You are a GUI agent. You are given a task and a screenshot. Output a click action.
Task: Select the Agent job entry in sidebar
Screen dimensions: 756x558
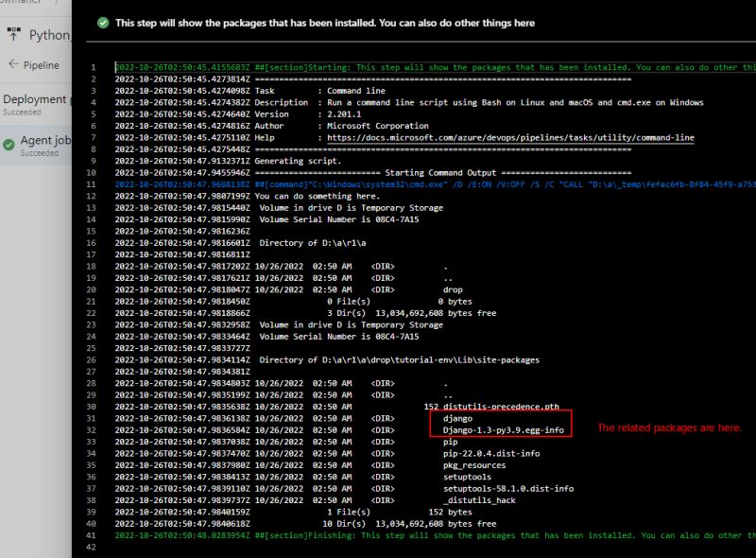[46, 142]
